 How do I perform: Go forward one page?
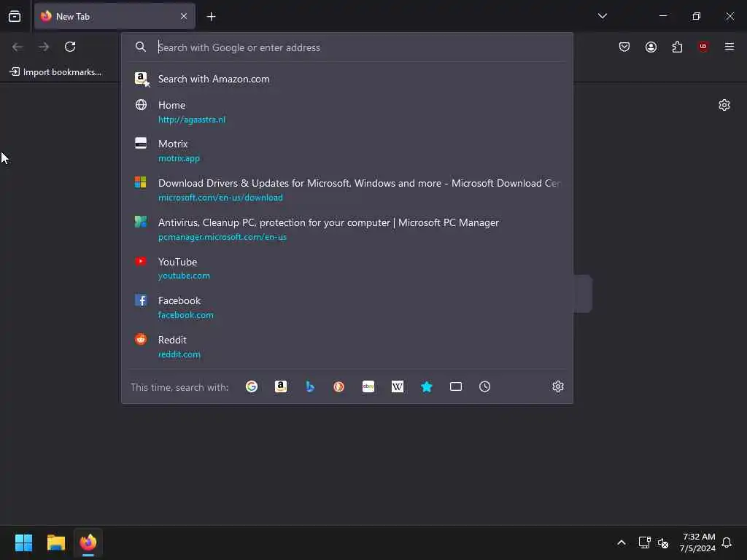pos(44,47)
